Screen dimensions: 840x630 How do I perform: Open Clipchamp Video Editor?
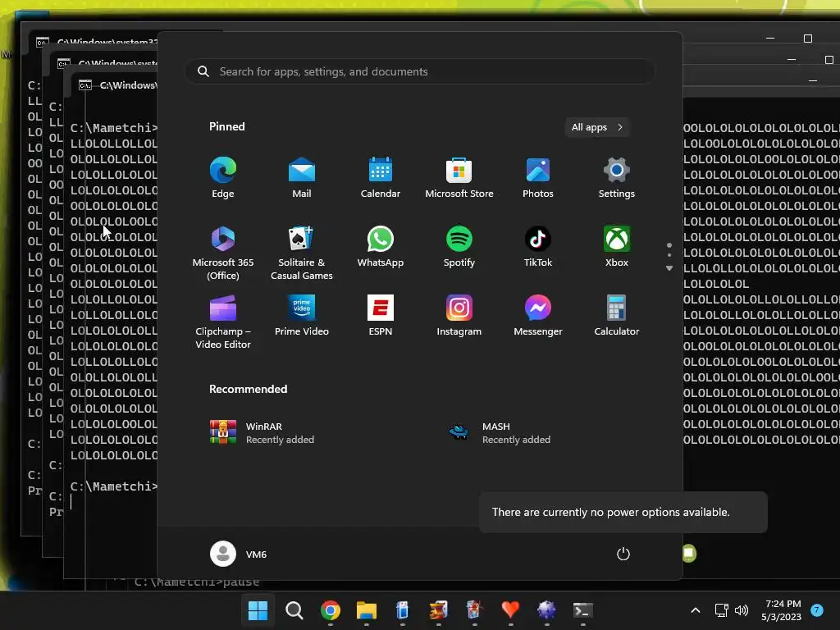click(223, 322)
